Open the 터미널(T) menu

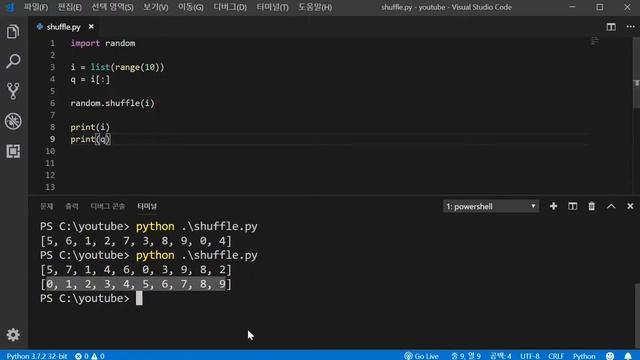272,7
